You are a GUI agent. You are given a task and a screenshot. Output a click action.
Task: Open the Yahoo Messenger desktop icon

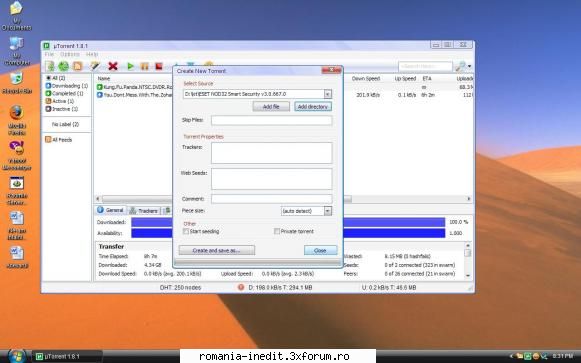click(x=17, y=156)
